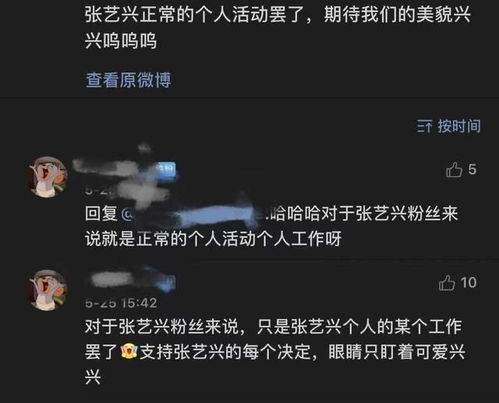Image resolution: width=499 pixels, height=403 pixels.
Task: Click the sort arrows icon beside 按时间
Action: click(424, 127)
